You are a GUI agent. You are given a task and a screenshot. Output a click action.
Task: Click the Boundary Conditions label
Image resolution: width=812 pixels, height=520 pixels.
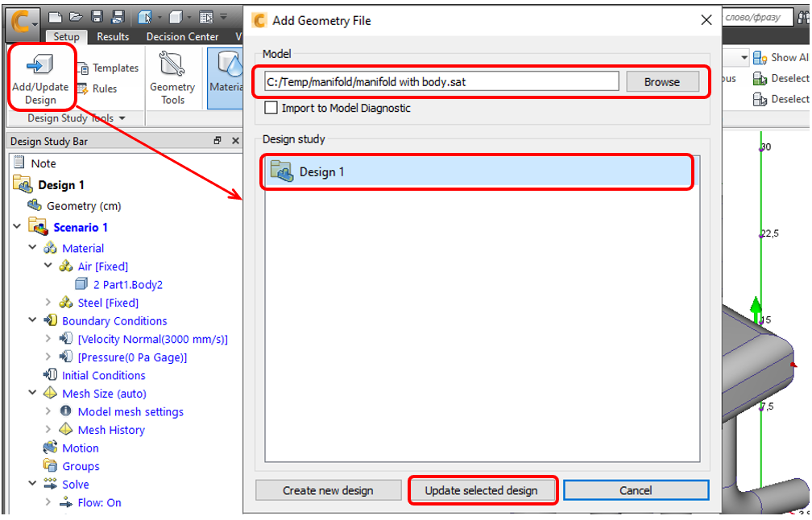(x=114, y=321)
